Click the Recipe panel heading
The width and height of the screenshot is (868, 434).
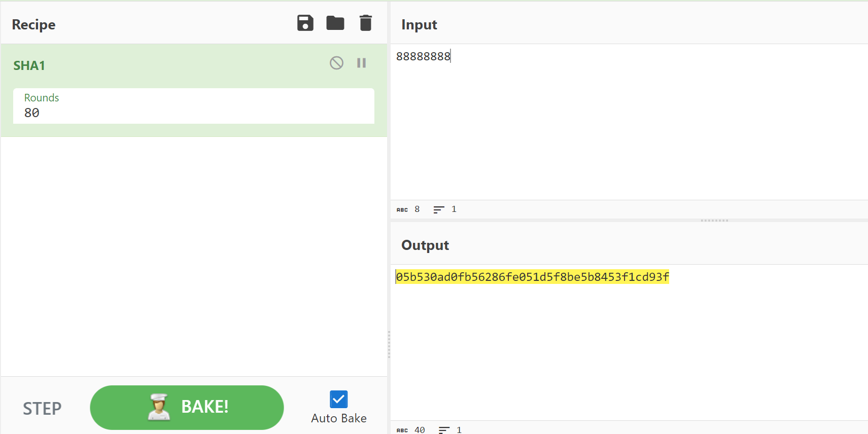coord(33,24)
